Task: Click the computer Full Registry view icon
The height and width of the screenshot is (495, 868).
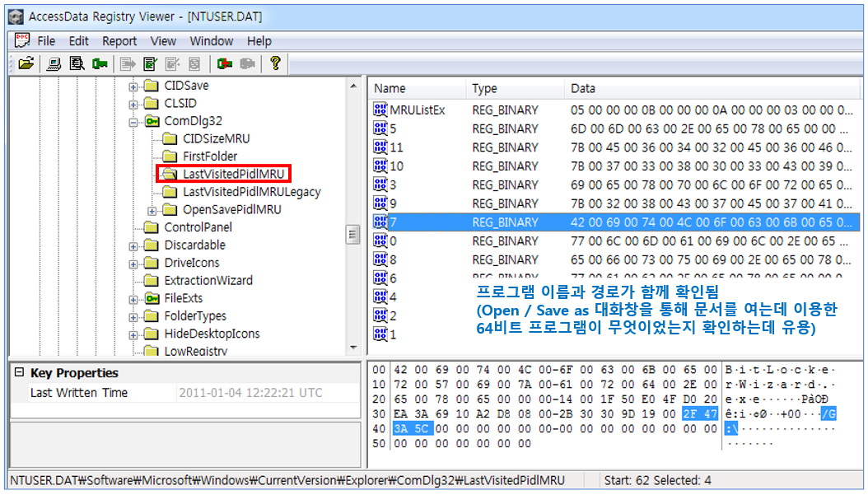Action: pos(54,63)
